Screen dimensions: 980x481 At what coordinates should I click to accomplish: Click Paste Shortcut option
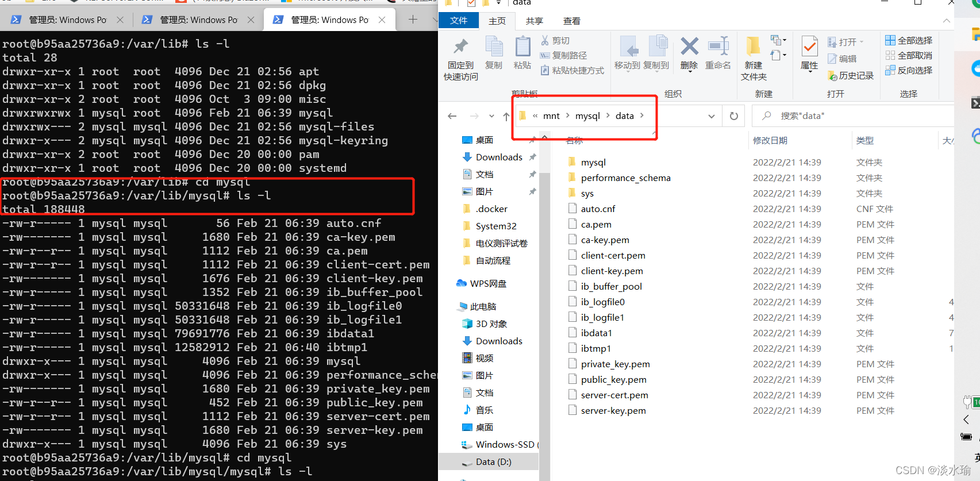click(572, 71)
